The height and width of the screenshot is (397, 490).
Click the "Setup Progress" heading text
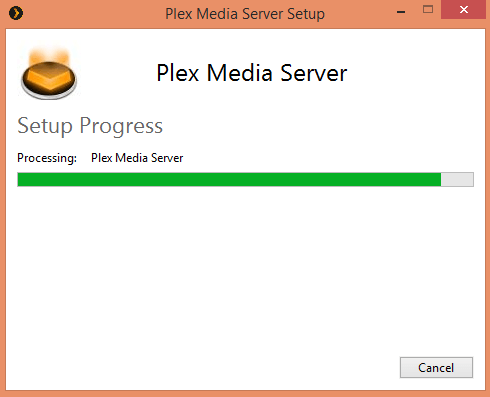[90, 127]
